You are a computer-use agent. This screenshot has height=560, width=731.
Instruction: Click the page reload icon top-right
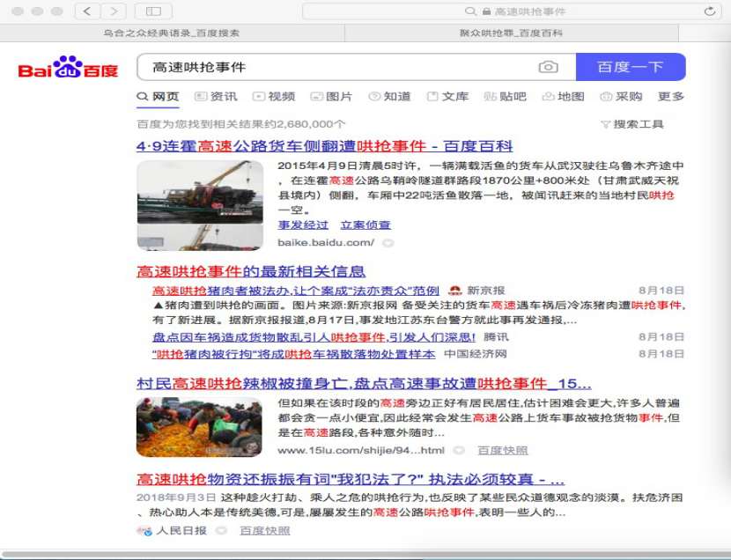click(x=710, y=10)
